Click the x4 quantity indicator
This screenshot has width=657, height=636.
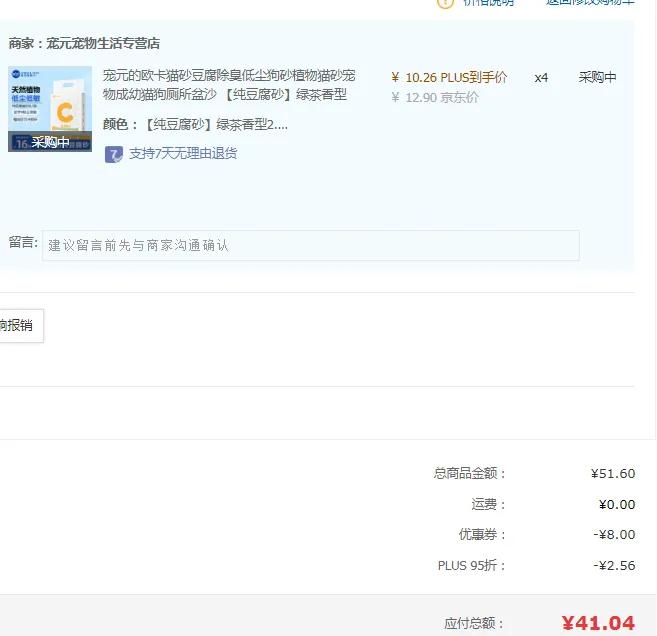541,77
